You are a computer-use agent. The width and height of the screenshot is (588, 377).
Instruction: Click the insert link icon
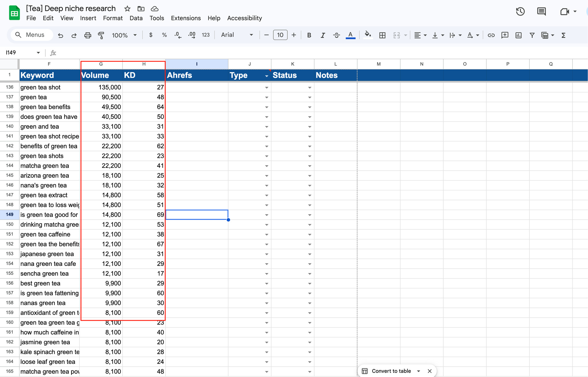click(491, 35)
